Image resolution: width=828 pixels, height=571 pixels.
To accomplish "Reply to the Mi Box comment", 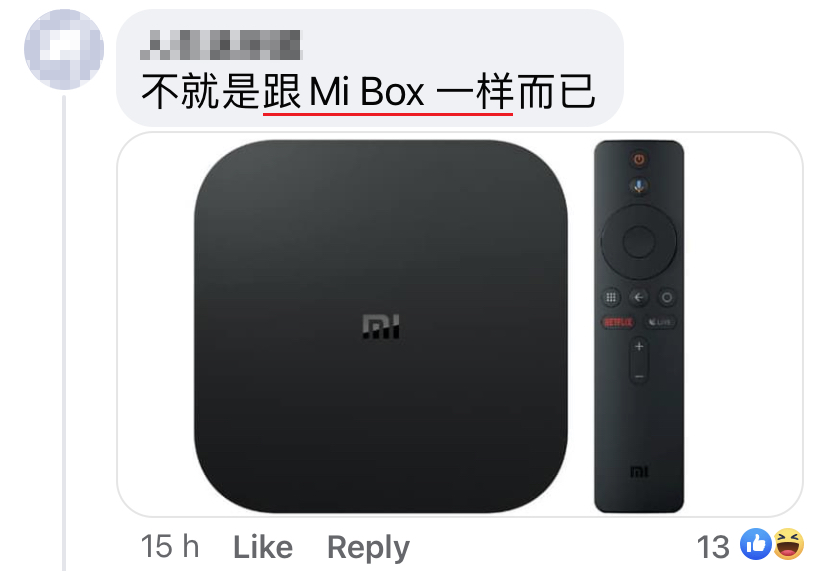I will point(368,548).
